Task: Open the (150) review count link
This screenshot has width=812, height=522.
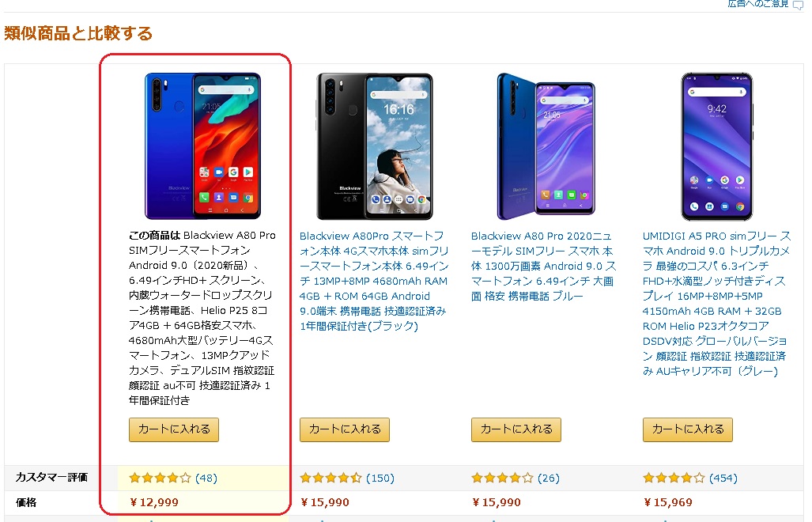Action: click(380, 478)
